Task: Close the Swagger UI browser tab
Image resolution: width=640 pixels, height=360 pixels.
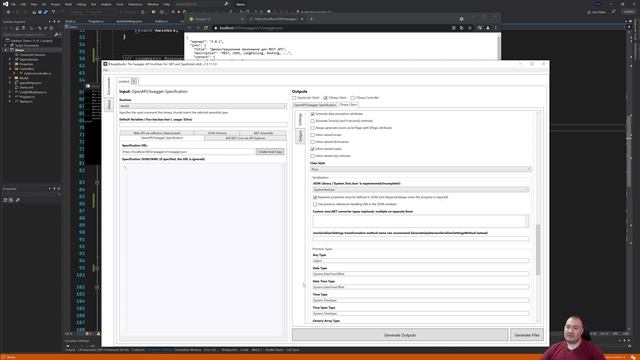Action: (242, 19)
